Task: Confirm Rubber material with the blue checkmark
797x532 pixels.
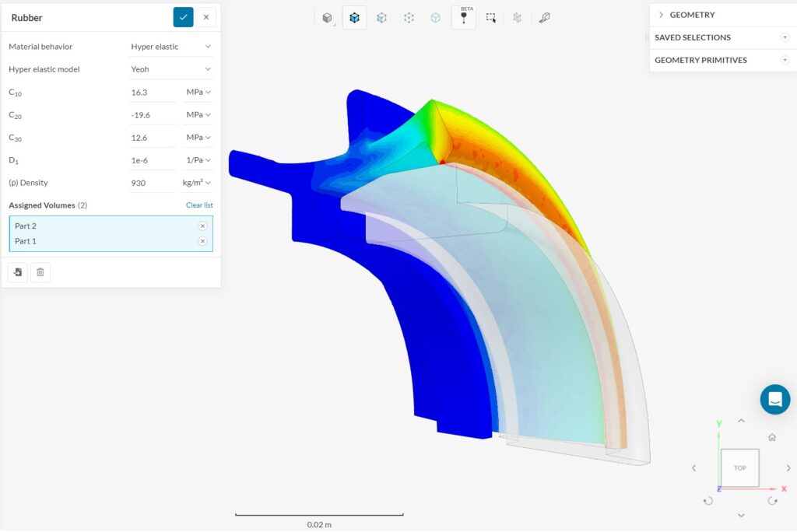Action: click(183, 16)
